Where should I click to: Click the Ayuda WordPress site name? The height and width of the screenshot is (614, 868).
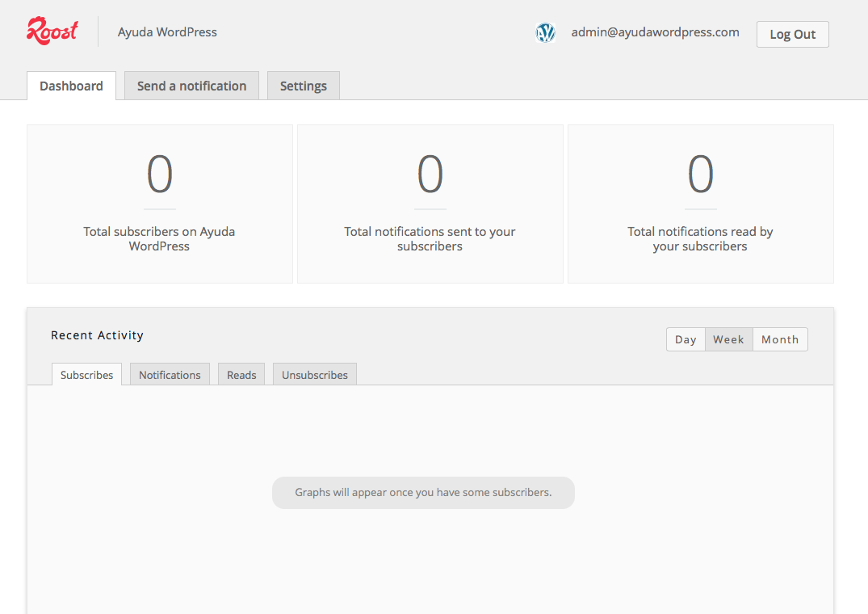coord(167,32)
